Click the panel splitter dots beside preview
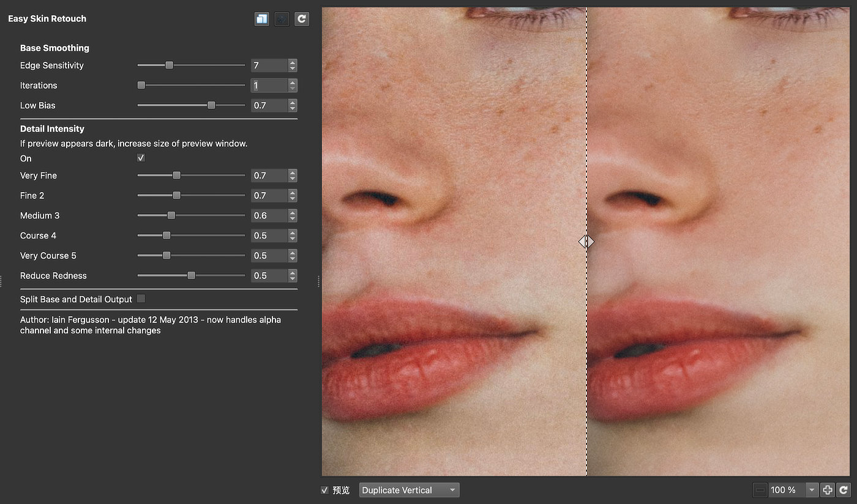Viewport: 857px width, 504px height. [x=318, y=281]
